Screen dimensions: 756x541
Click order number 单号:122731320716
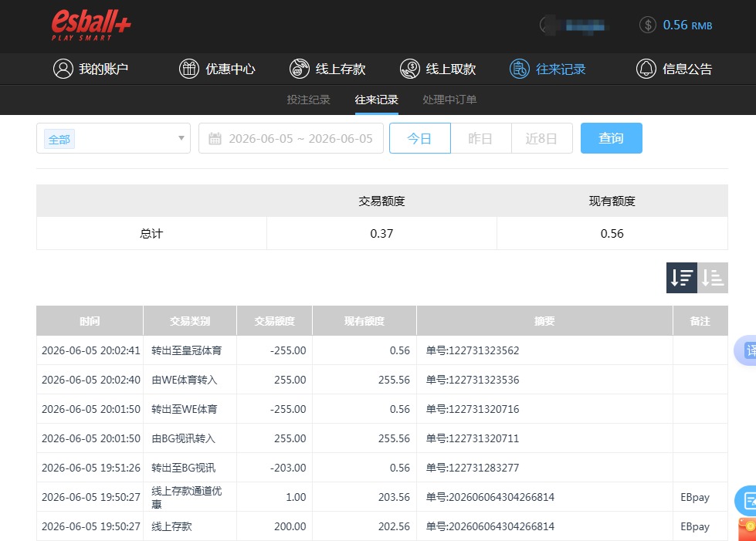click(x=473, y=410)
